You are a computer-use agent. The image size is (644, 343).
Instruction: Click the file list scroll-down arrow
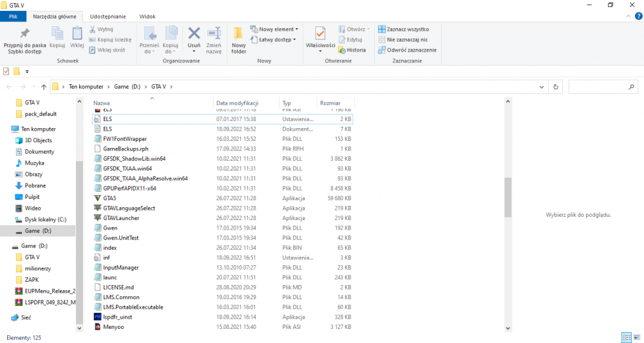click(507, 328)
